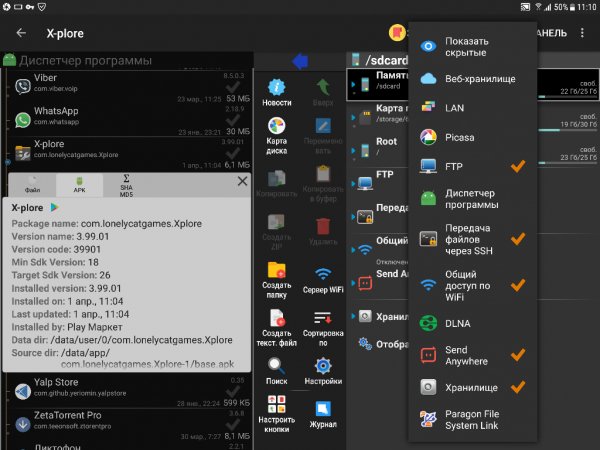The height and width of the screenshot is (450, 600).
Task: Click the Вверх up-arrow button
Action: (x=323, y=92)
